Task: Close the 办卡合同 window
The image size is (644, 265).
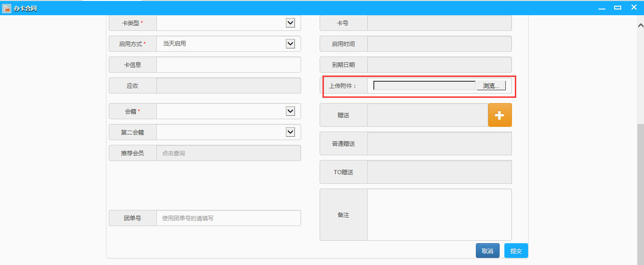Action: [x=634, y=8]
